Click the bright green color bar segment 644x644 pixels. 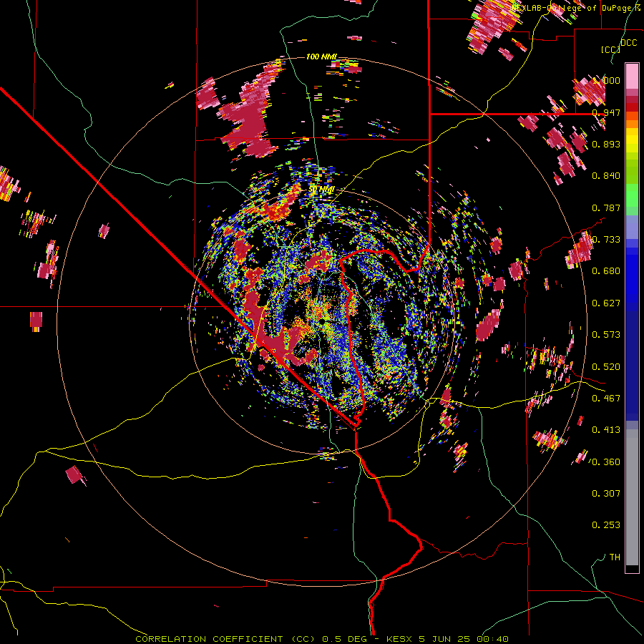click(x=632, y=195)
